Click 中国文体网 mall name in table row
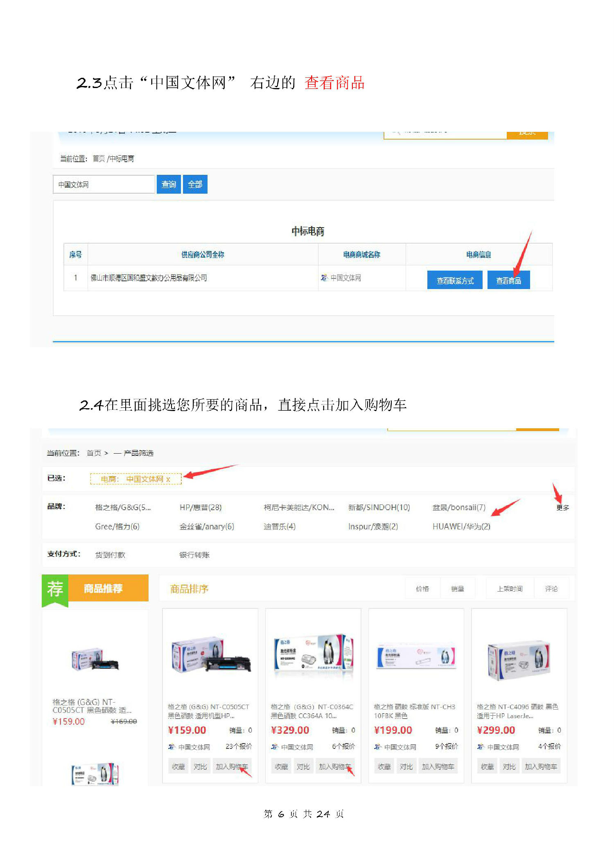Screen dimensions: 614x868 click(x=346, y=278)
